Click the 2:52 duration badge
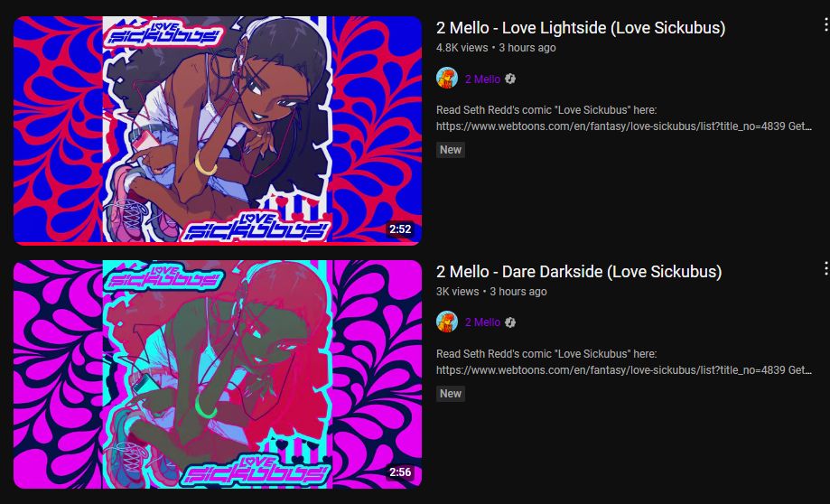 (400, 229)
